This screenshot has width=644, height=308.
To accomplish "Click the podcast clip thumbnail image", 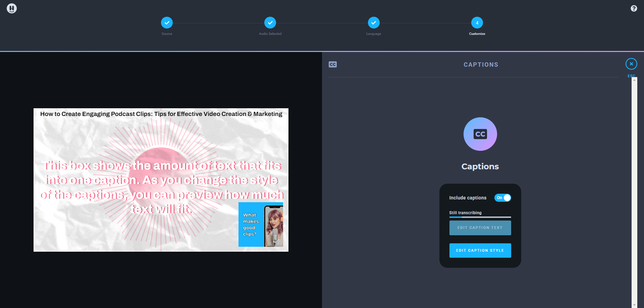I will pos(261,224).
